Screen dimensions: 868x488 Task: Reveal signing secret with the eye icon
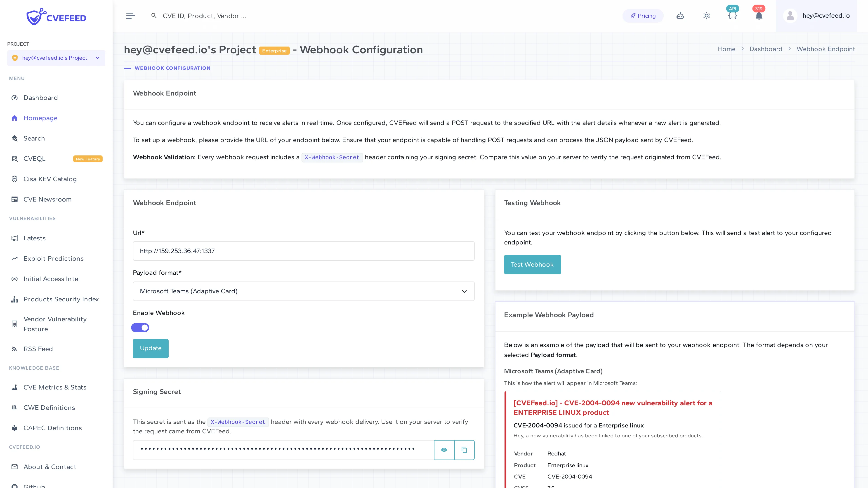[x=444, y=450]
